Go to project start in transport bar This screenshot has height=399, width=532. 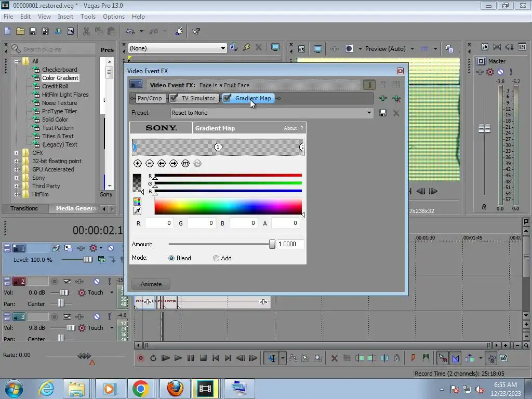point(216,358)
